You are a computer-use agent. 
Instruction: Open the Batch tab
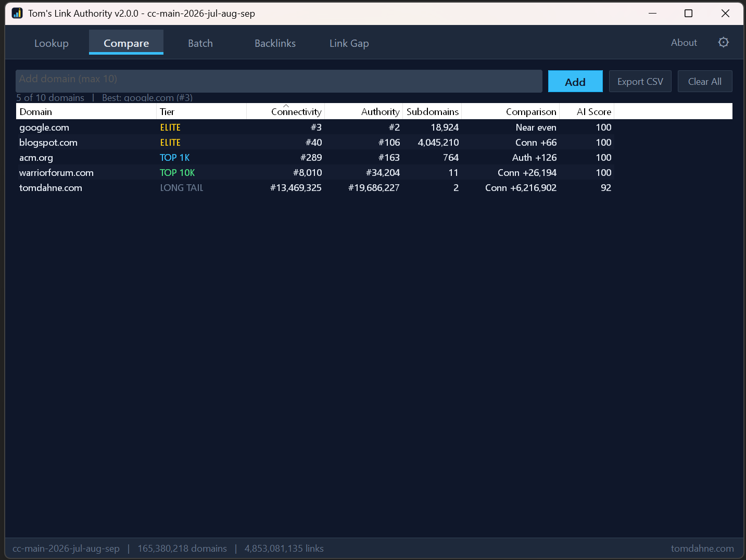click(200, 43)
